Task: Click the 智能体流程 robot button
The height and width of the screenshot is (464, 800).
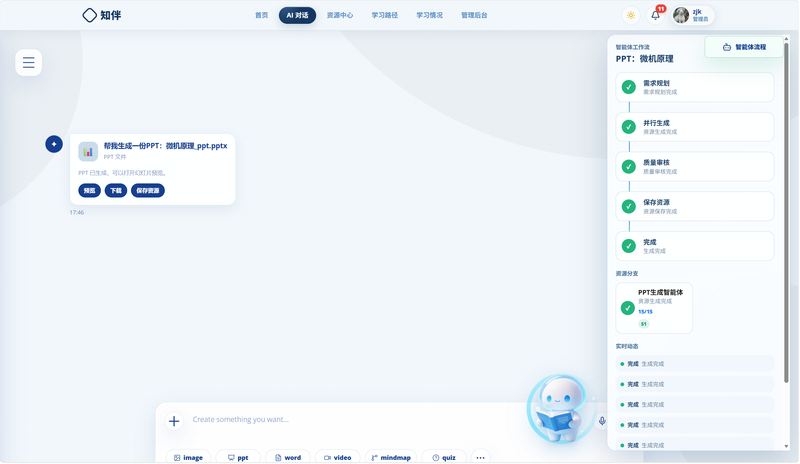Action: click(744, 47)
